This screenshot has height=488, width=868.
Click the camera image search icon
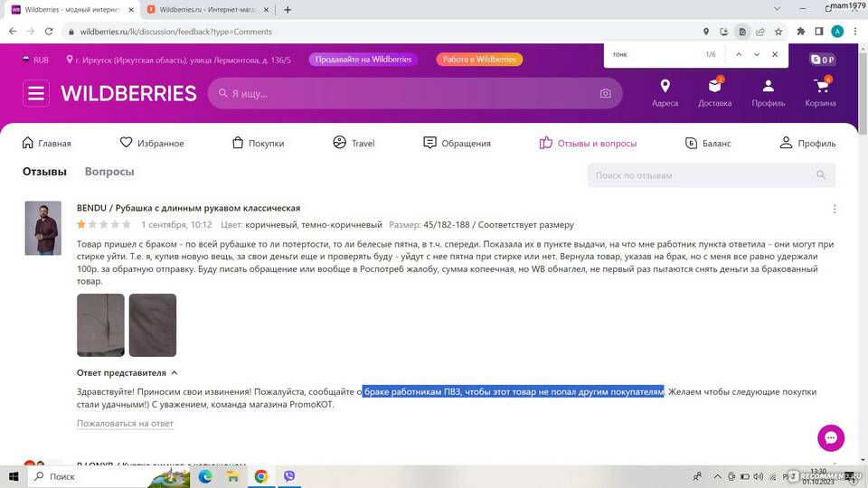tap(605, 93)
